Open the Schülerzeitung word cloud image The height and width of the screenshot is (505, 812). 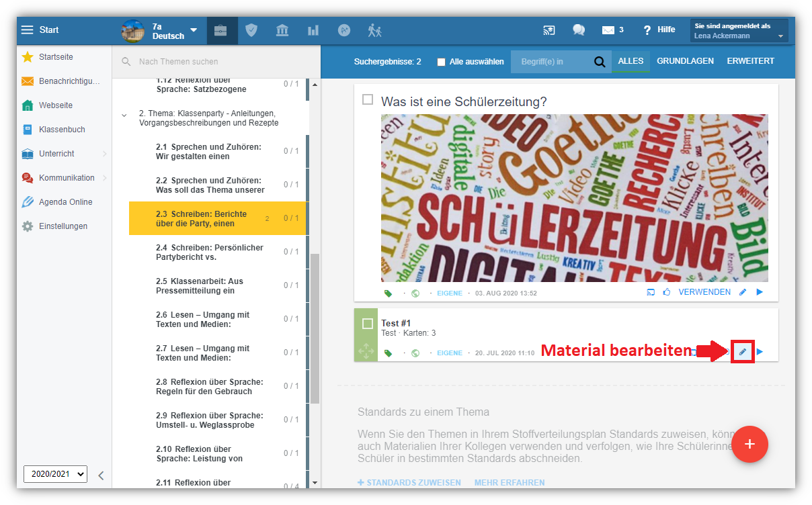click(x=575, y=198)
